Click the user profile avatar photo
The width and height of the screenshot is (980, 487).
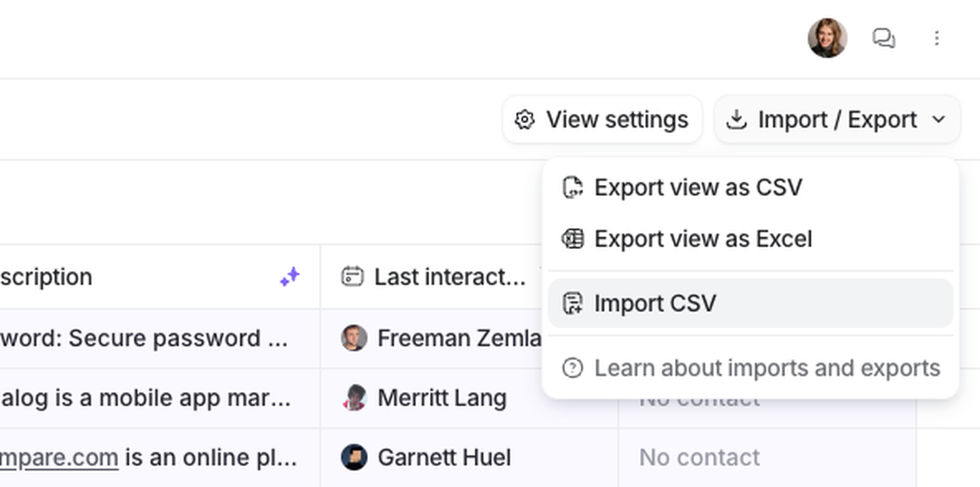point(827,38)
